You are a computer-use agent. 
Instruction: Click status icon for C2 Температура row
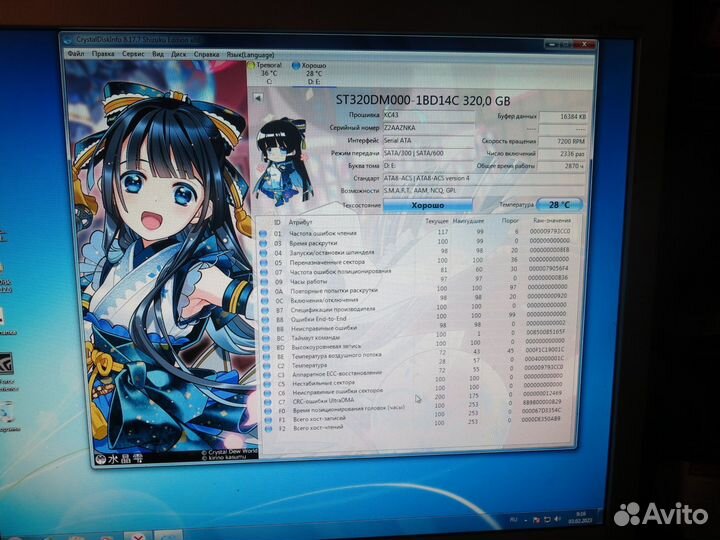pyautogui.click(x=265, y=366)
